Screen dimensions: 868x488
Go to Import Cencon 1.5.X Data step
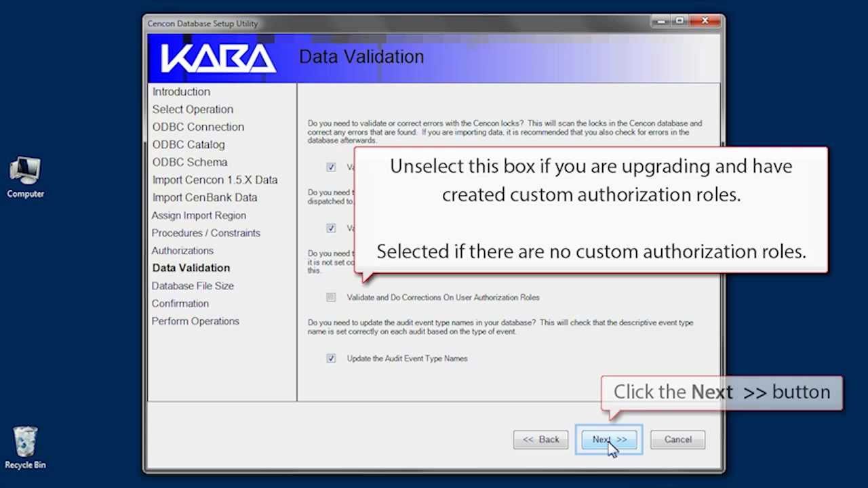pyautogui.click(x=214, y=180)
